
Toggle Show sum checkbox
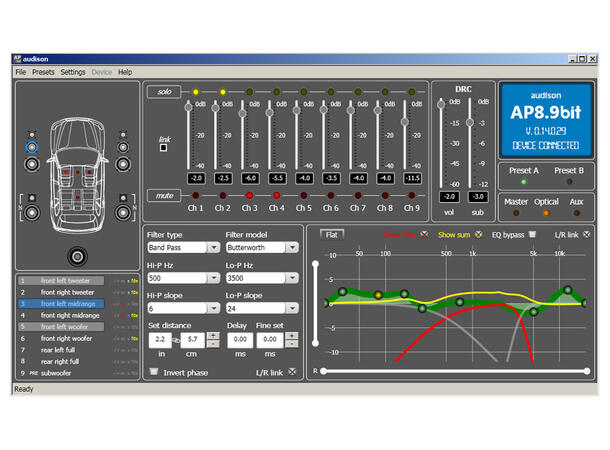pos(479,235)
